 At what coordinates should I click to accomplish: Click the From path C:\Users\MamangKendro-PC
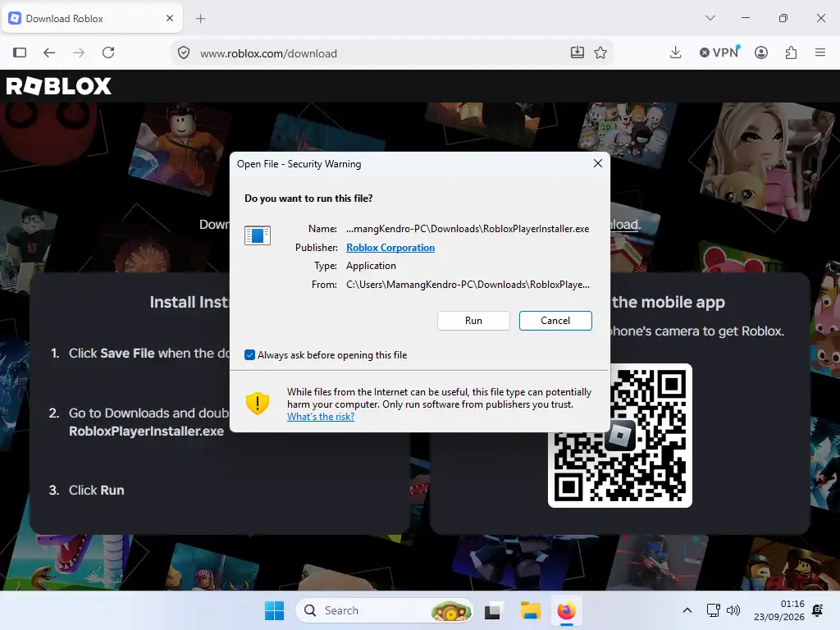[x=468, y=285]
